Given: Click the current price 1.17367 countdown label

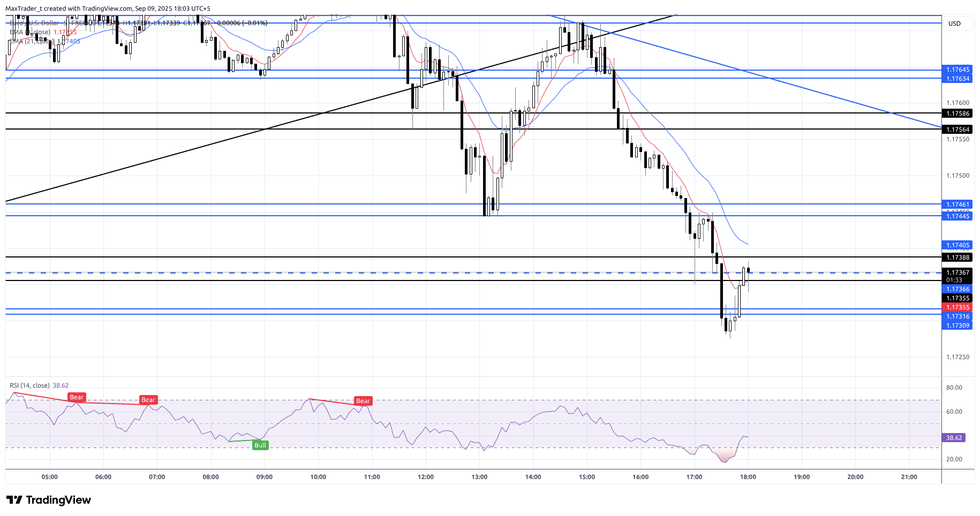Looking at the screenshot, I should [957, 276].
